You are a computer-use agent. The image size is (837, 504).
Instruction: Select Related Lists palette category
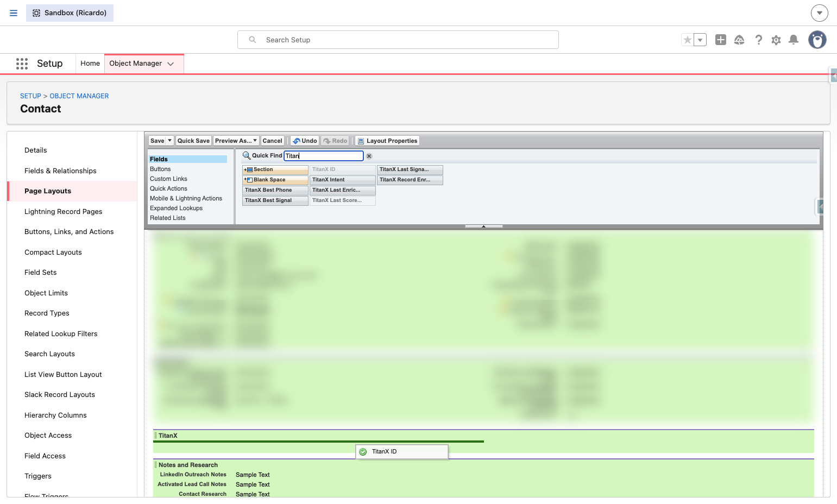tap(168, 218)
